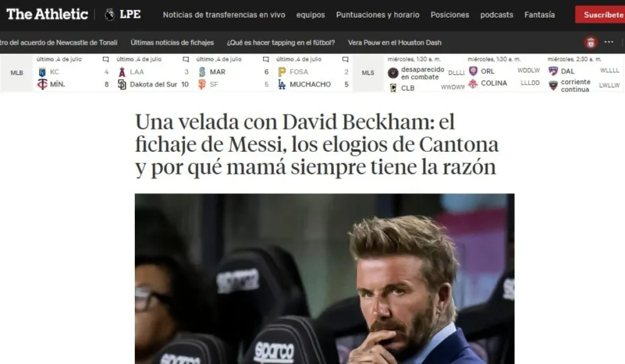Click the Los Angeles Angels logo
This screenshot has width=625, height=364.
coord(122,72)
